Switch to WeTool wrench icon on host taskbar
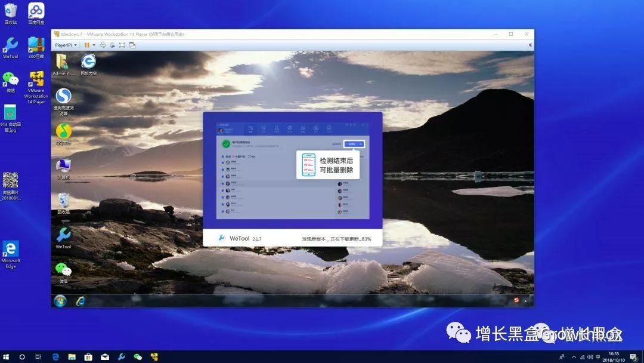This screenshot has width=644, height=363. tap(121, 357)
